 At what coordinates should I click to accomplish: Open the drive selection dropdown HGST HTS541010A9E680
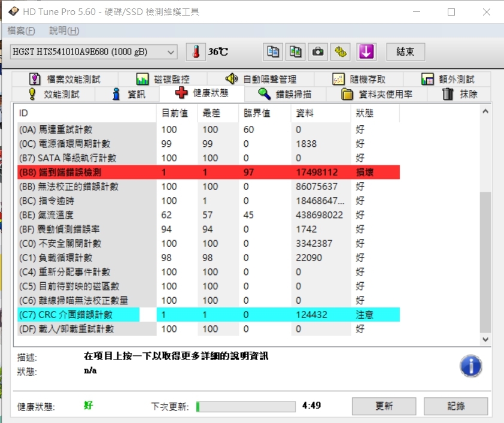[93, 52]
